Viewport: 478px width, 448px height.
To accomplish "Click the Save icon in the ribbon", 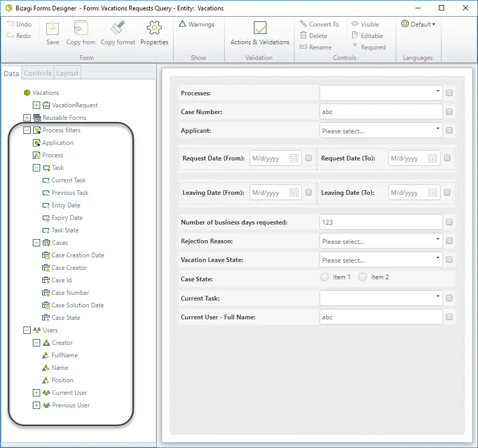I will [x=53, y=28].
